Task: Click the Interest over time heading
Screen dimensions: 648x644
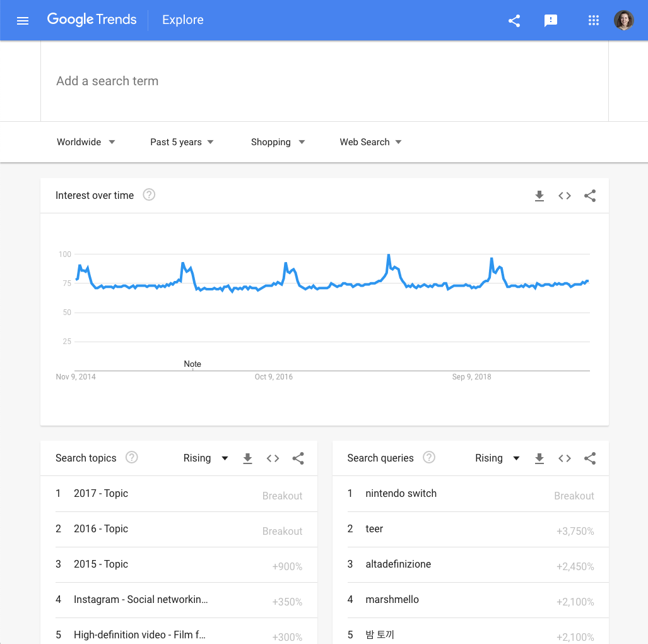Action: click(95, 195)
